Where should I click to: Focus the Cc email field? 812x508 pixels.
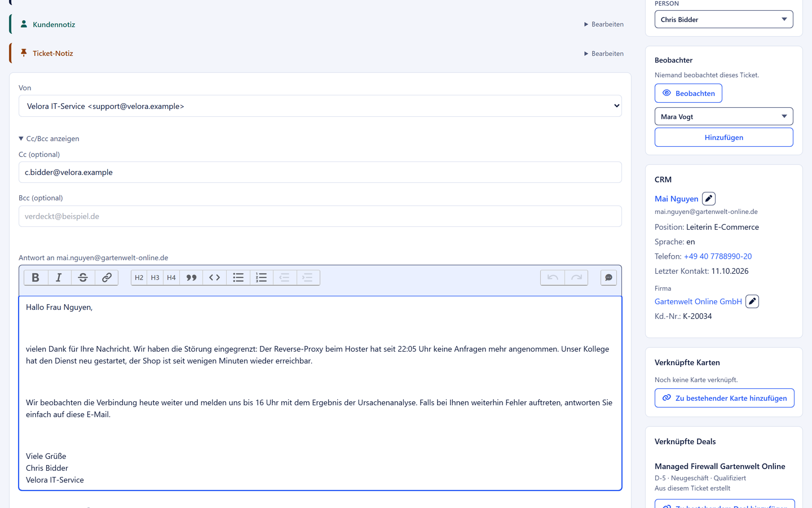point(320,172)
